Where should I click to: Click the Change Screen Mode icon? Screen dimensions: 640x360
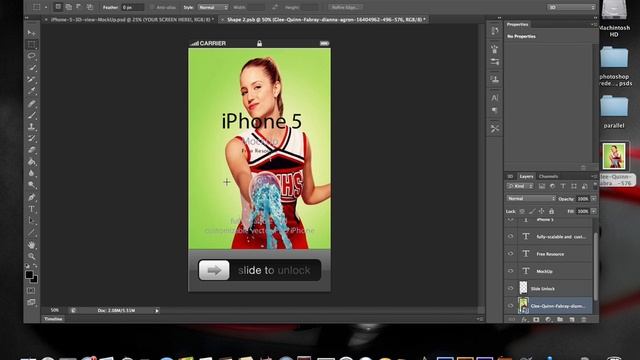click(x=31, y=302)
